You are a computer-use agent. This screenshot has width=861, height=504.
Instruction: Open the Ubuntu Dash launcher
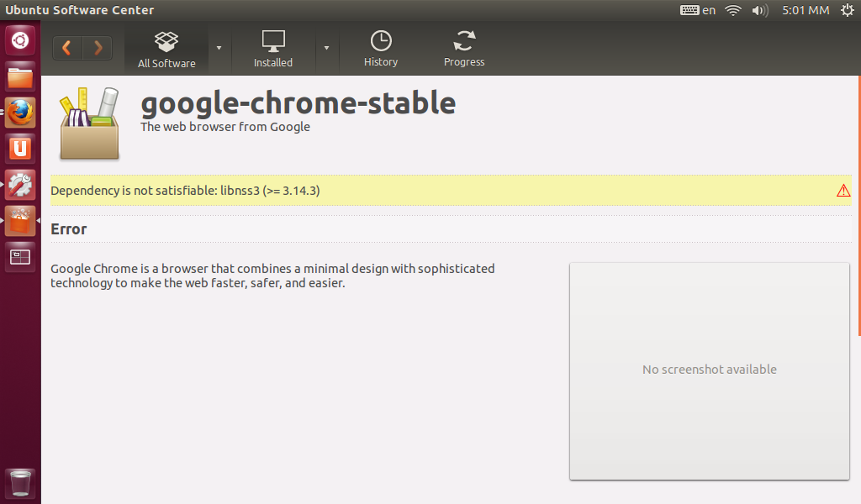(x=20, y=40)
